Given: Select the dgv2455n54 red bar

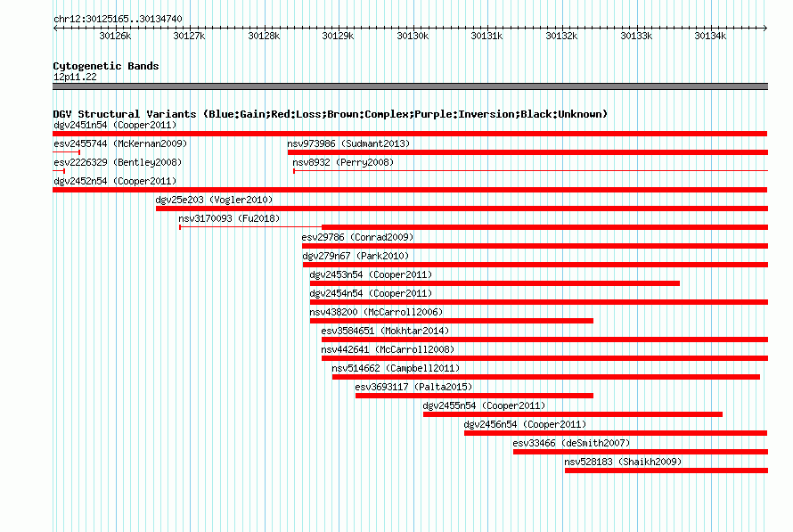Looking at the screenshot, I should click(573, 414).
